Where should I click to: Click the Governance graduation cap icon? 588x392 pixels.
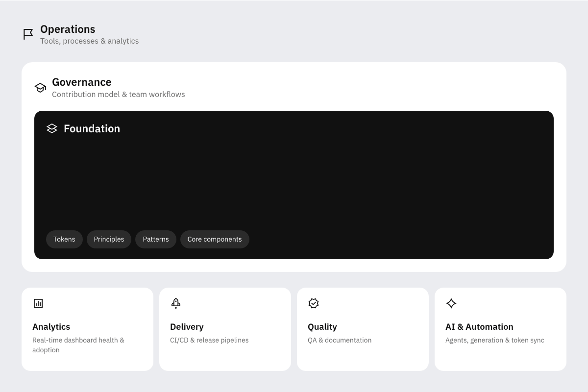(x=40, y=88)
